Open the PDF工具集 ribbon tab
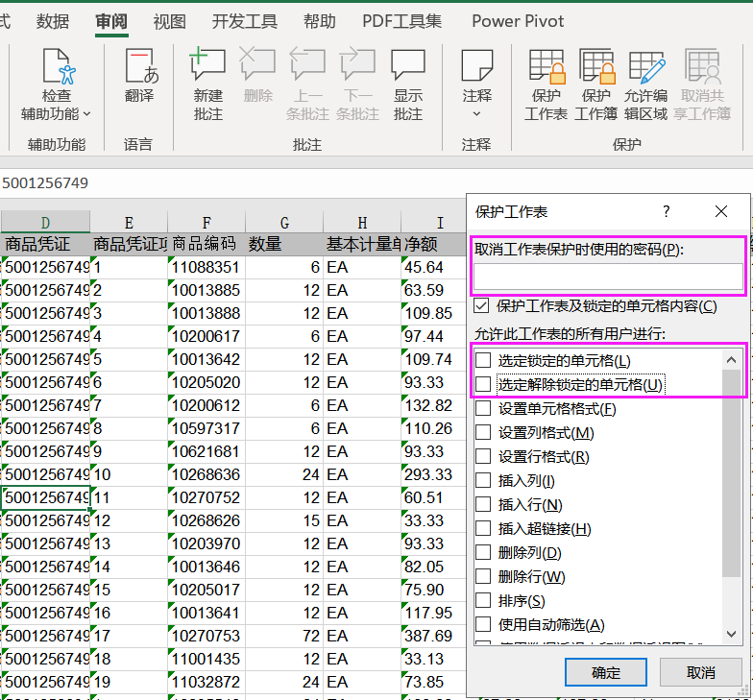The width and height of the screenshot is (753, 700). coord(401,21)
